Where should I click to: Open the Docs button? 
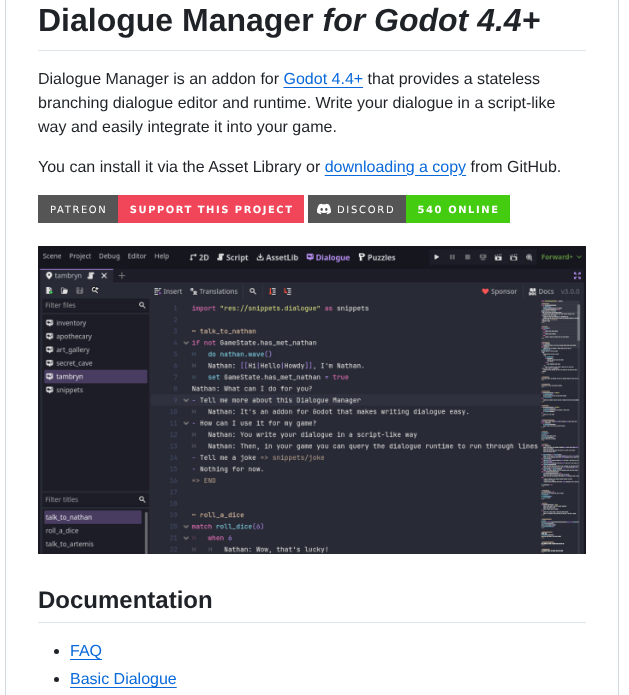[541, 291]
